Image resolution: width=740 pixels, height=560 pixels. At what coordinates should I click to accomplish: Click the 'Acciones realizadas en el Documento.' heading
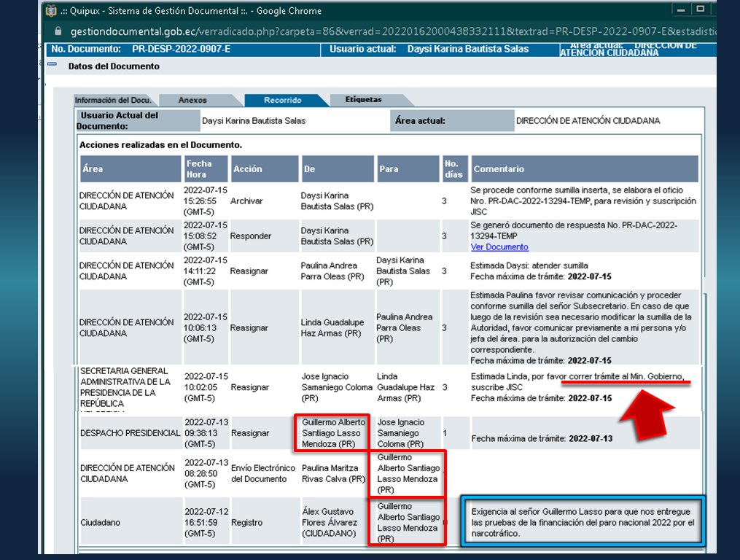coord(160,145)
